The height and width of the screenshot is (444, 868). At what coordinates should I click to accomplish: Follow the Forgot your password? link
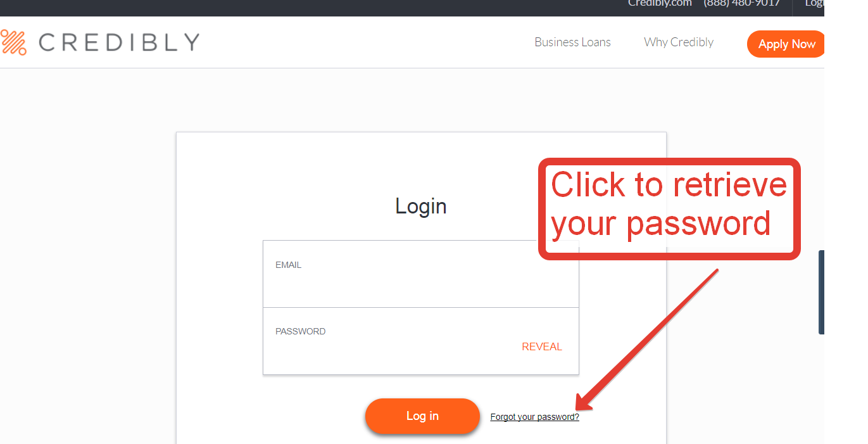click(535, 417)
